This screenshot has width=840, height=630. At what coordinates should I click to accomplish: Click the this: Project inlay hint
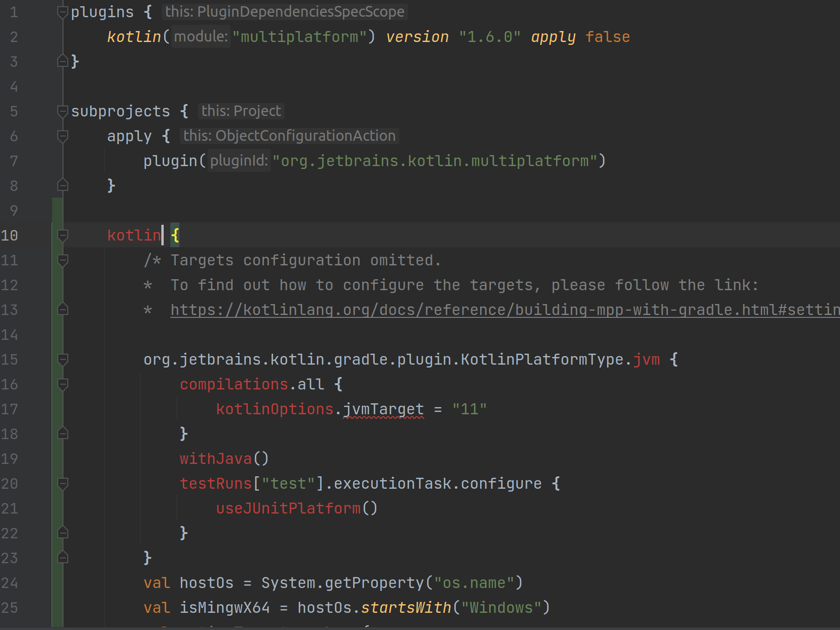[241, 111]
